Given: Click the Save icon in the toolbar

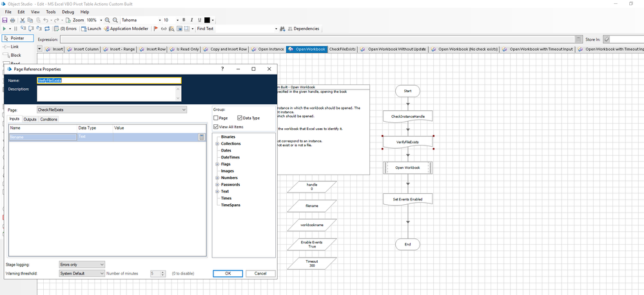Looking at the screenshot, I should 5,21.
